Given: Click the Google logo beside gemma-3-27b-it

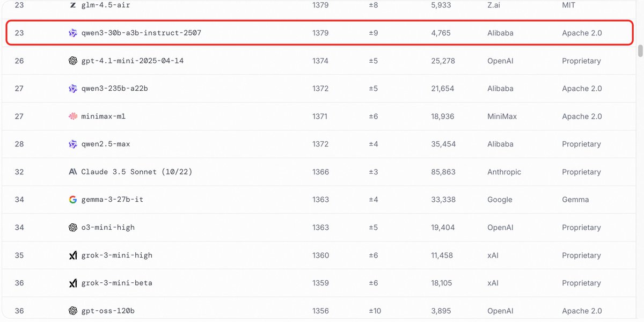Looking at the screenshot, I should [73, 200].
